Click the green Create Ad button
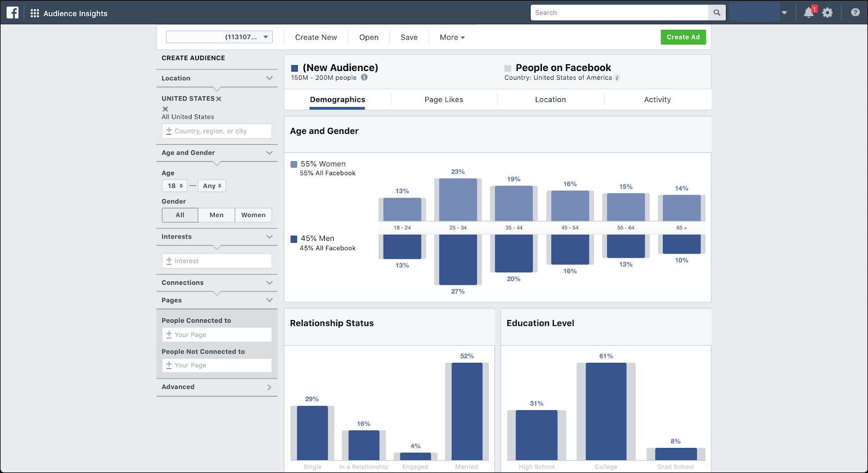The width and height of the screenshot is (868, 473). tap(683, 37)
